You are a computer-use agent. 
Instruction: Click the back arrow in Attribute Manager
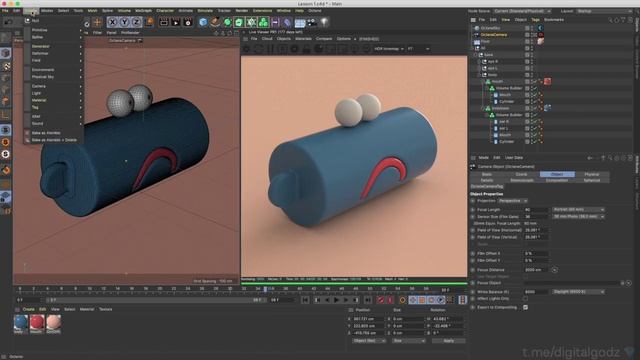pyautogui.click(x=590, y=158)
